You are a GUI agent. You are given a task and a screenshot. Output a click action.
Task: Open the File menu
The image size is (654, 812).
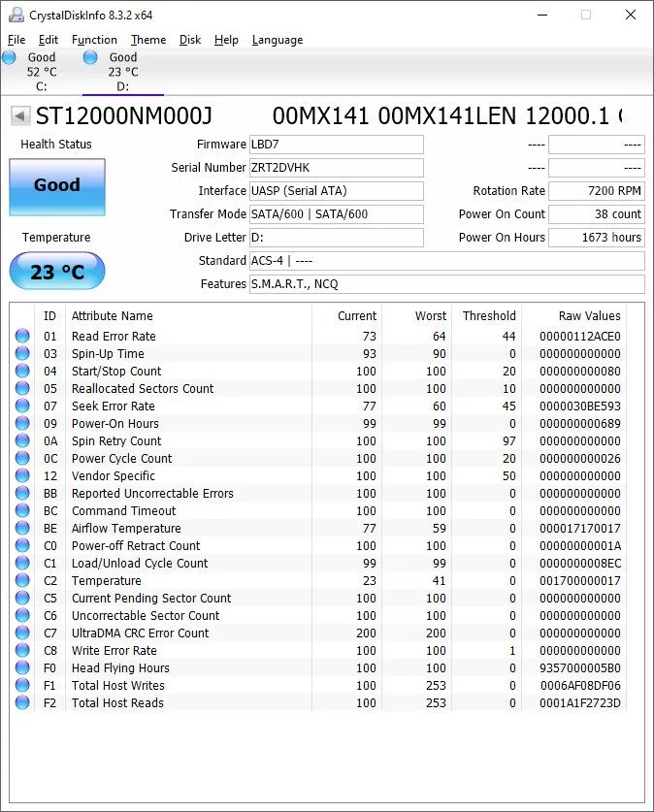pyautogui.click(x=16, y=40)
